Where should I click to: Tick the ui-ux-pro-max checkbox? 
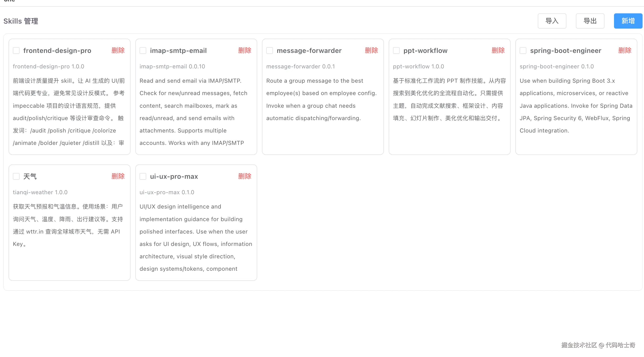click(x=143, y=176)
